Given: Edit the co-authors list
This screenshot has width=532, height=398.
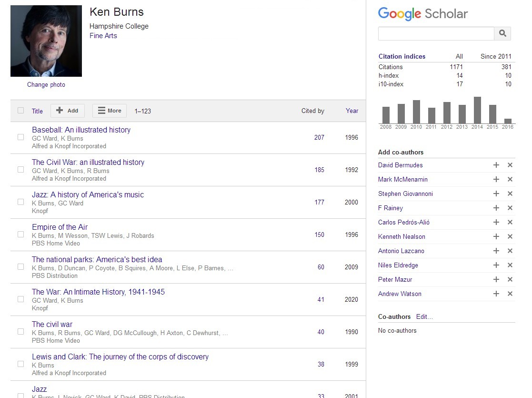Looking at the screenshot, I should [424, 316].
